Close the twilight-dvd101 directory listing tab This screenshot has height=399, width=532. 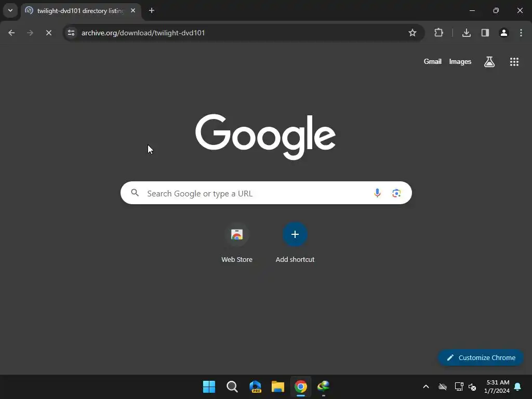(x=133, y=10)
